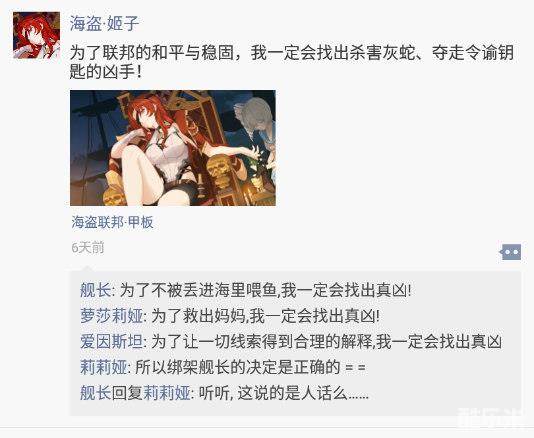Open 海盗·姬子's profile via her name
Image resolution: width=534 pixels, height=438 pixels.
click(x=104, y=23)
